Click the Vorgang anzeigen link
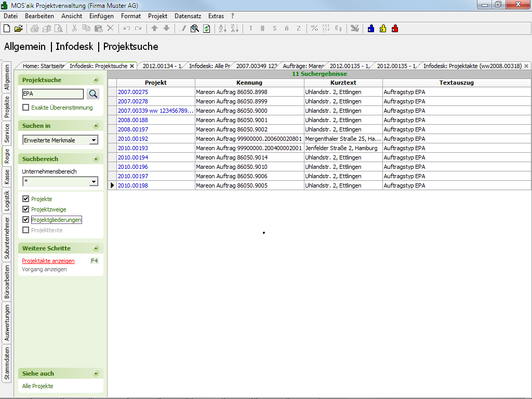The width and height of the screenshot is (532, 399). click(x=45, y=270)
